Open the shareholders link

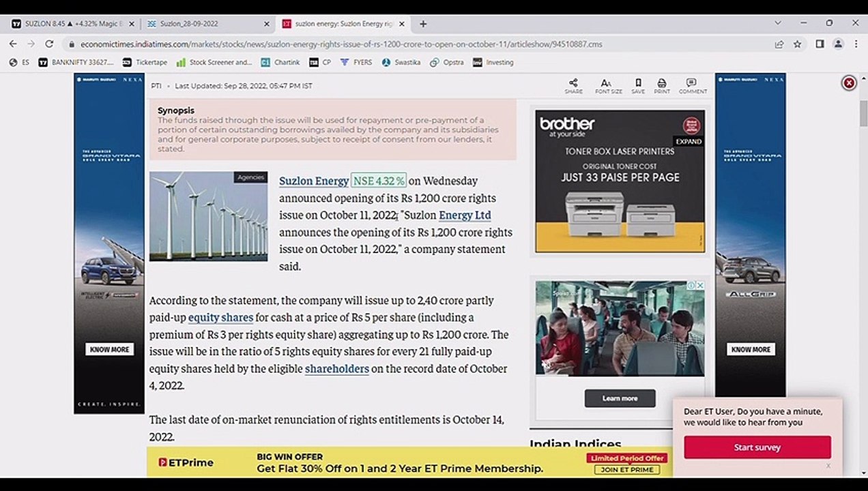[x=337, y=368]
